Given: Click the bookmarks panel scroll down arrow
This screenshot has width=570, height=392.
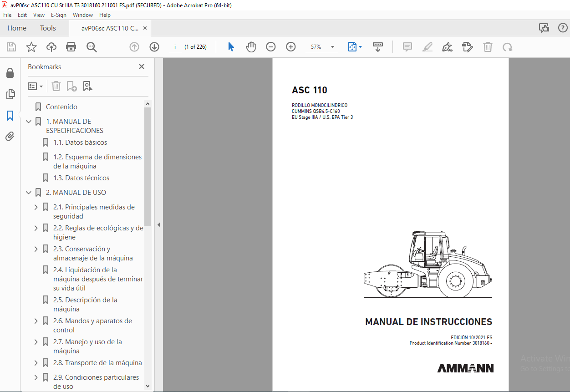Looking at the screenshot, I should [x=148, y=386].
